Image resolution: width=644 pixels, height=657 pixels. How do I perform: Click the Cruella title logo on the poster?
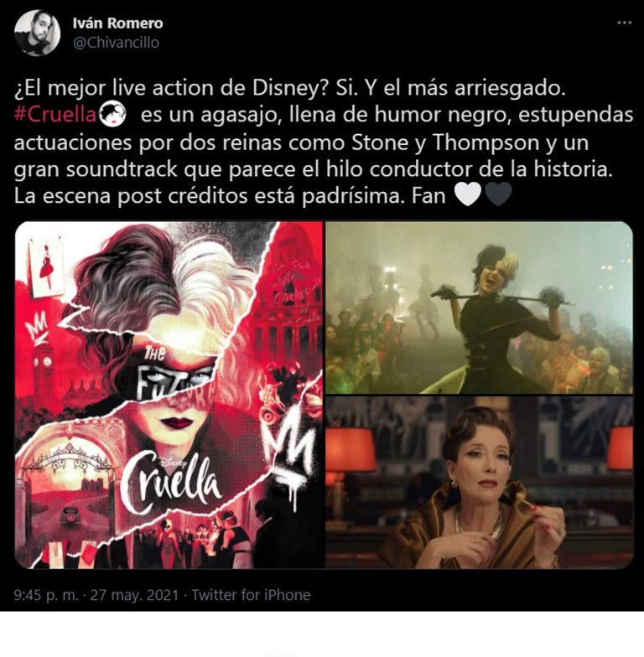tap(171, 483)
